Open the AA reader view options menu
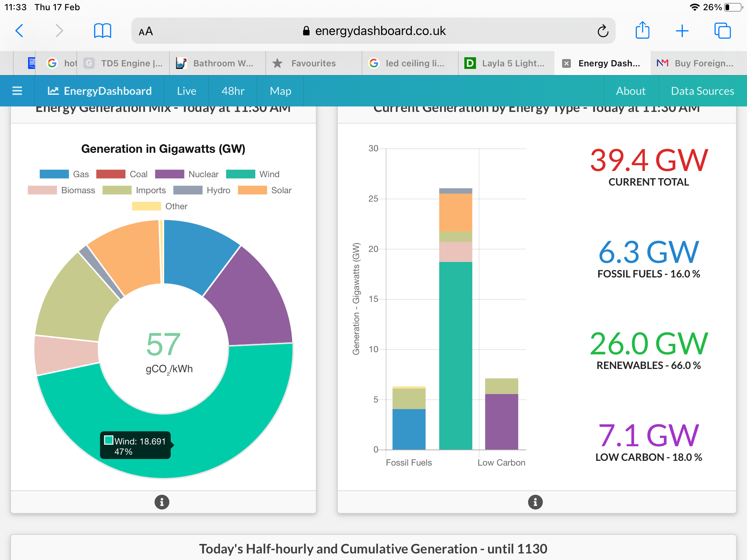 click(x=146, y=31)
